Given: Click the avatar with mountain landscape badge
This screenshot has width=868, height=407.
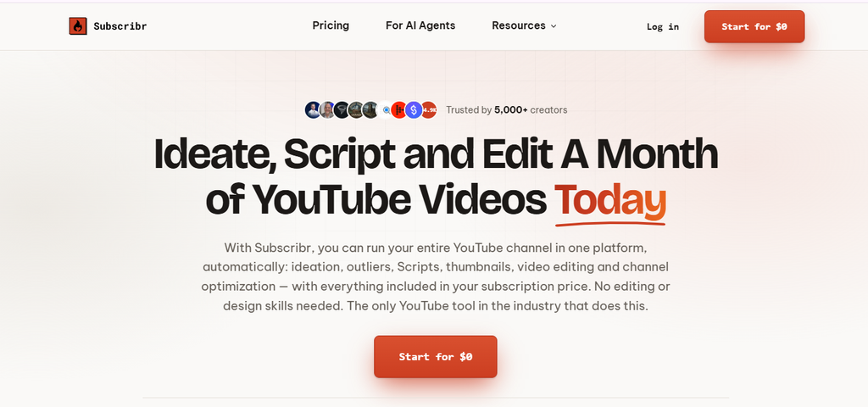Looking at the screenshot, I should click(x=356, y=109).
